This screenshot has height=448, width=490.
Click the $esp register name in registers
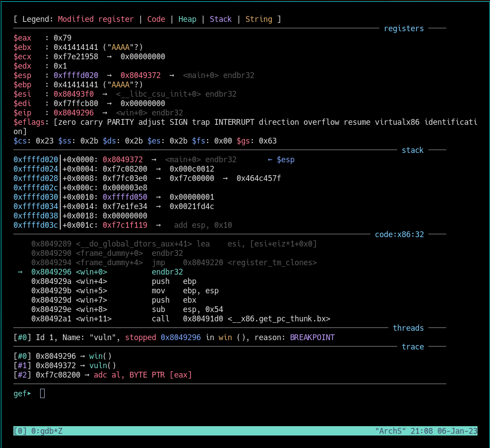[x=22, y=75]
